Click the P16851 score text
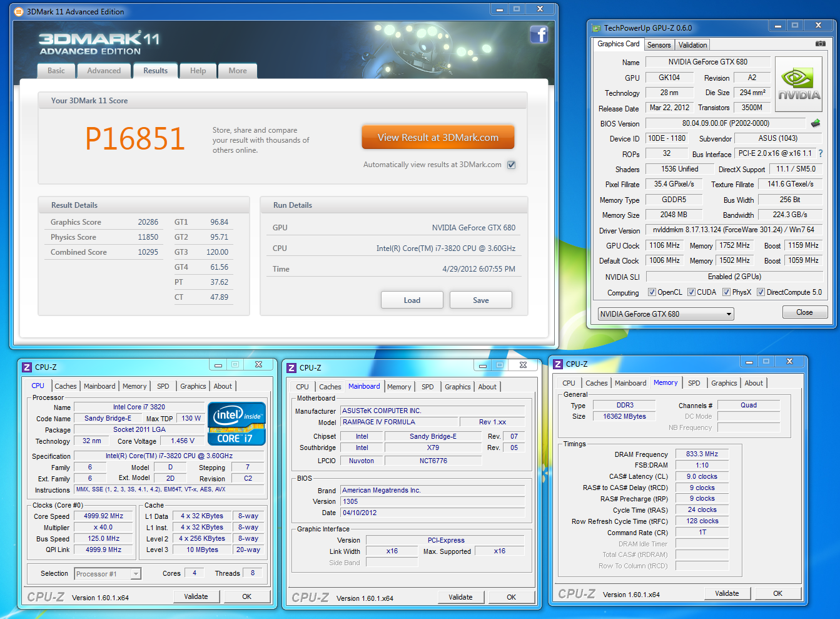 click(x=135, y=139)
